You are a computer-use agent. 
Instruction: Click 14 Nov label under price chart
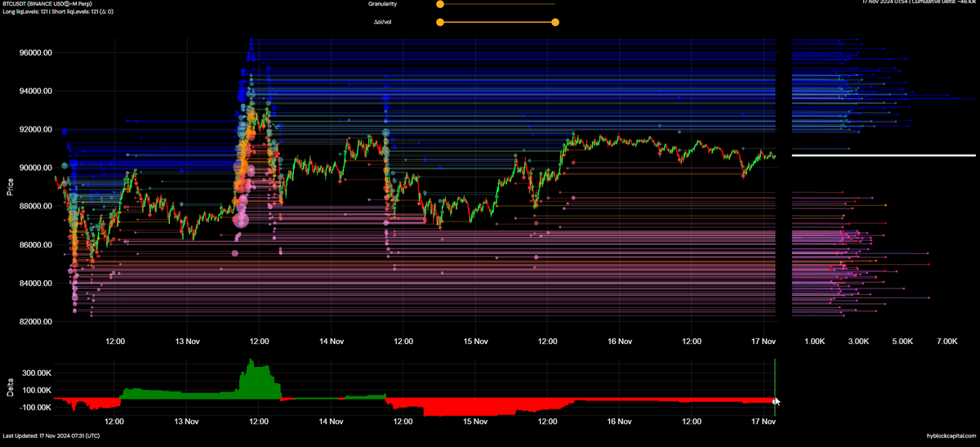coord(331,340)
